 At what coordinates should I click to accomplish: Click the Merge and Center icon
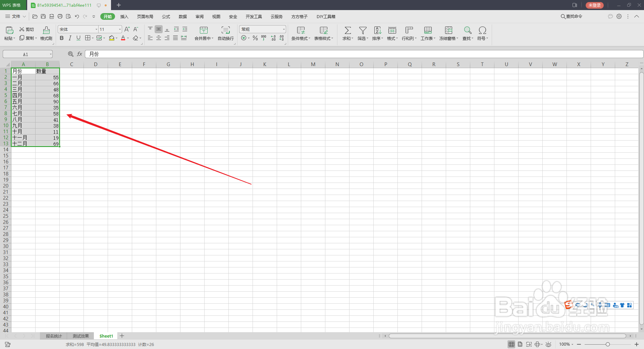click(204, 30)
